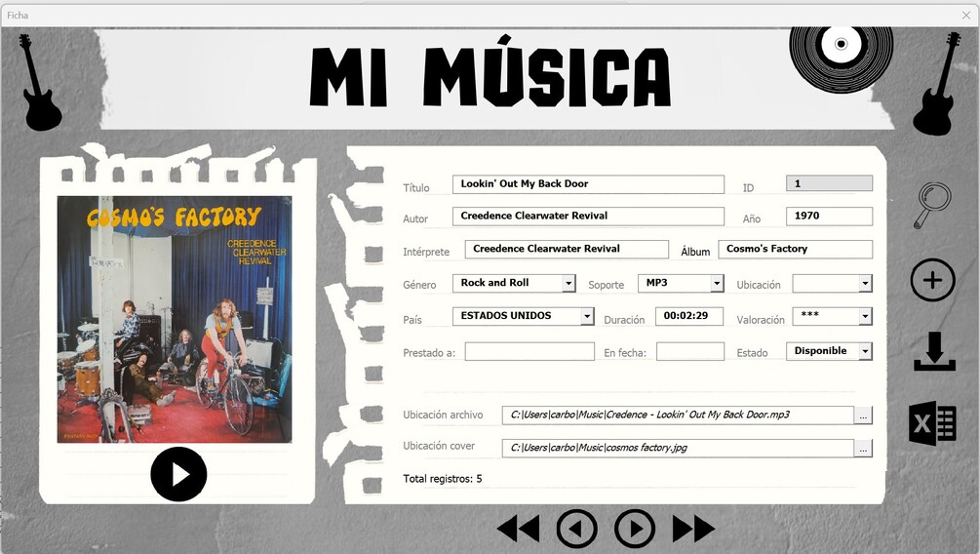
Task: Click the MP3 soporte value
Action: point(657,283)
